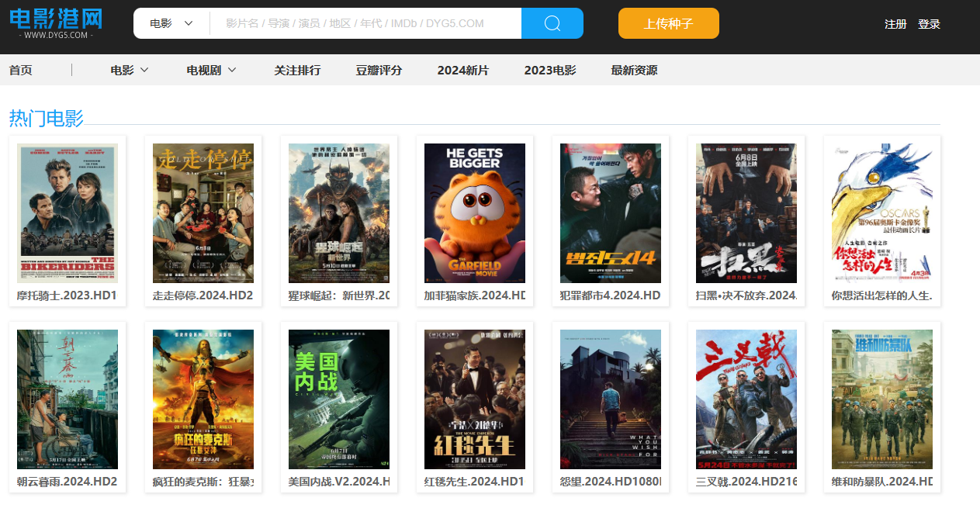The image size is (980, 508).
Task: Click the 电影港网 site logo
Action: pyautogui.click(x=57, y=23)
